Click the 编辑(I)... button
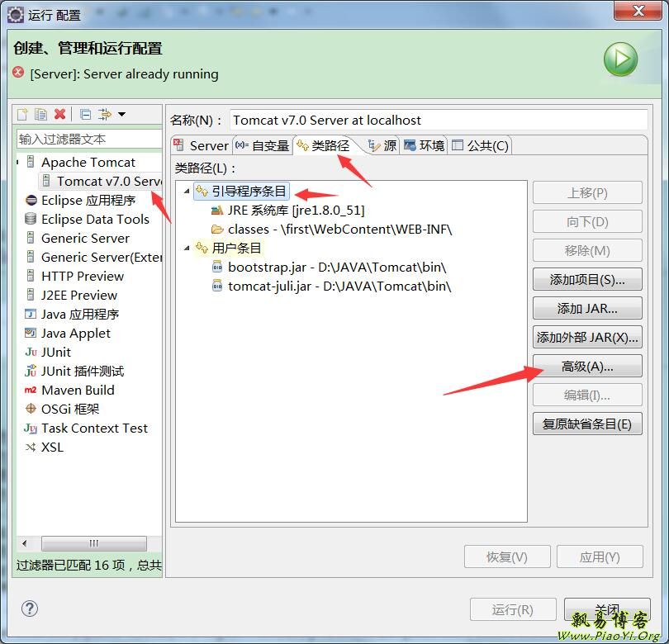The height and width of the screenshot is (644, 669). tap(587, 395)
